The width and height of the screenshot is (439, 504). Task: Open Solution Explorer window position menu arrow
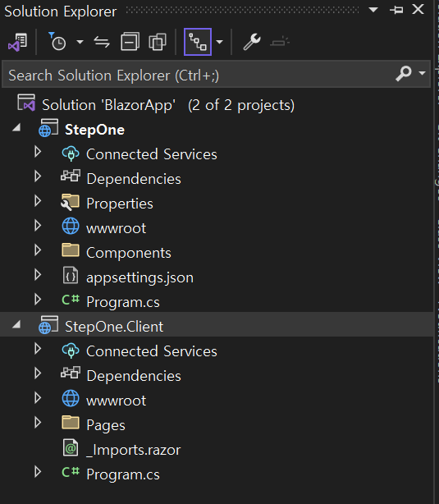[373, 10]
